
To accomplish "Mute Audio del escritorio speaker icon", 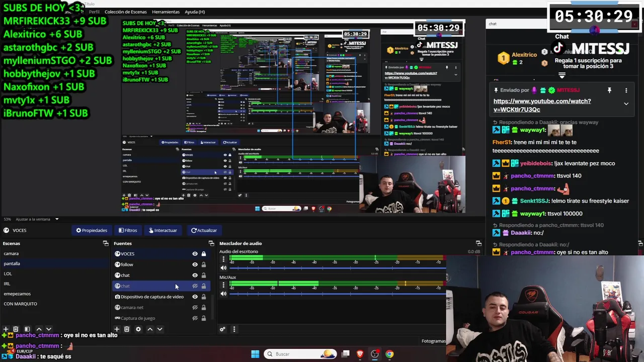I will click(x=223, y=268).
